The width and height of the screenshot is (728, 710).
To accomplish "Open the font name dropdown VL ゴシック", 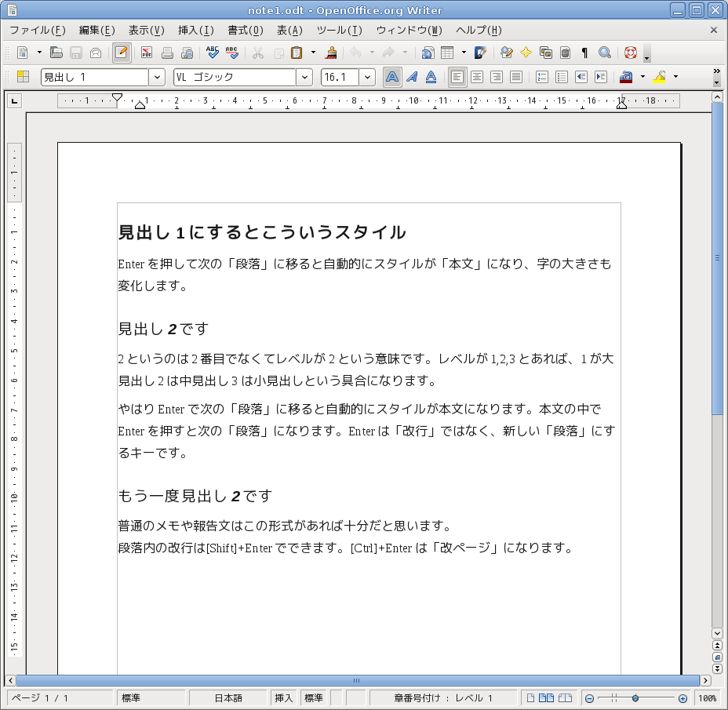I will coord(304,77).
